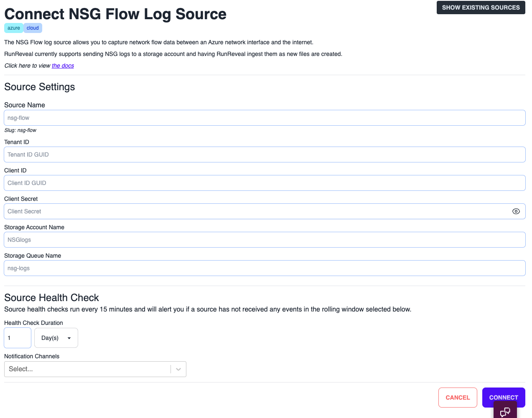Viewport: 532px width, 418px height.
Task: Click the Connect button
Action: click(504, 398)
